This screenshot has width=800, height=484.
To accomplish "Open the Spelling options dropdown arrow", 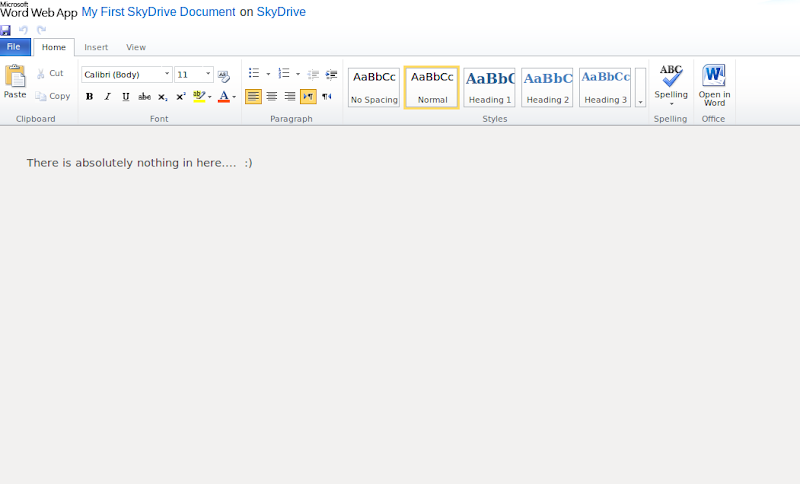I will click(x=671, y=104).
